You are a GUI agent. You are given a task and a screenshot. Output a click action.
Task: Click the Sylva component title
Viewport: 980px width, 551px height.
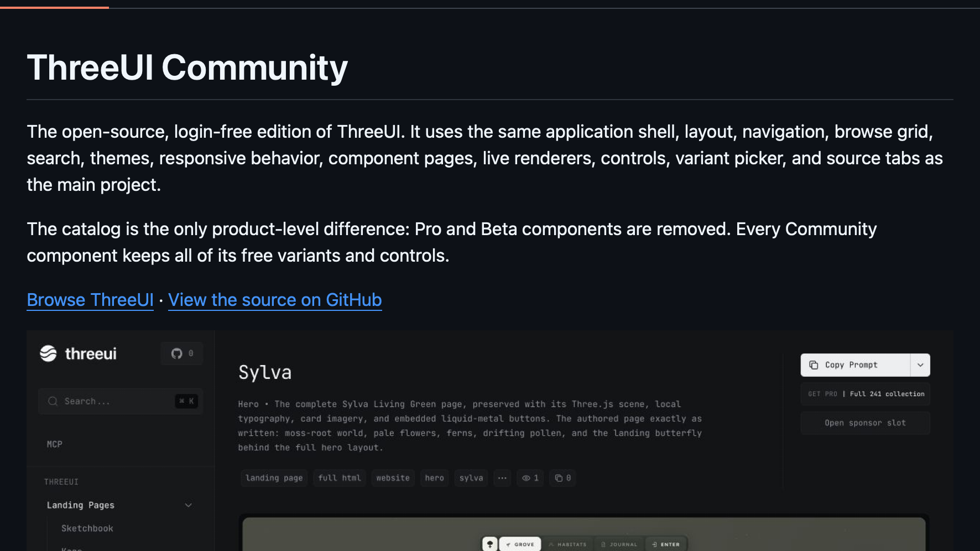(x=265, y=372)
